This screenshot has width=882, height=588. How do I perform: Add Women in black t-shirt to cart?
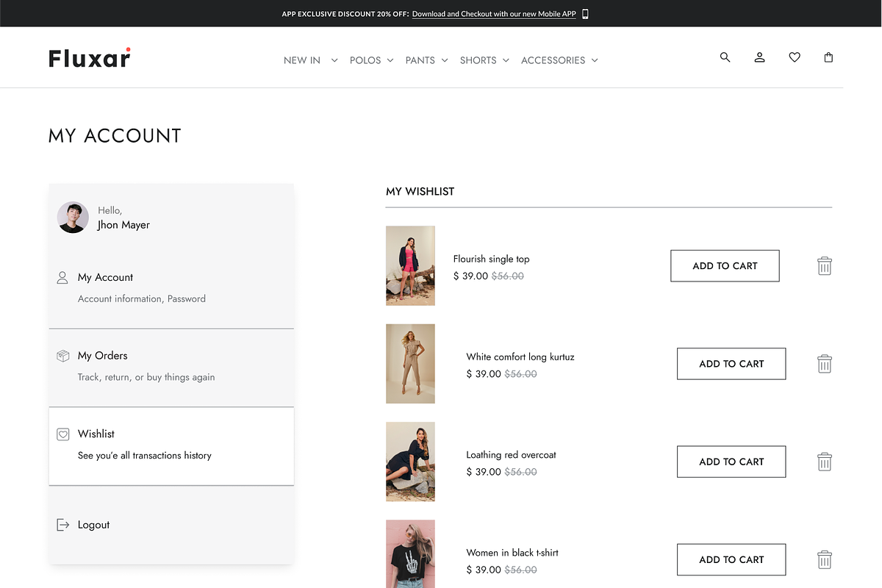(x=731, y=559)
